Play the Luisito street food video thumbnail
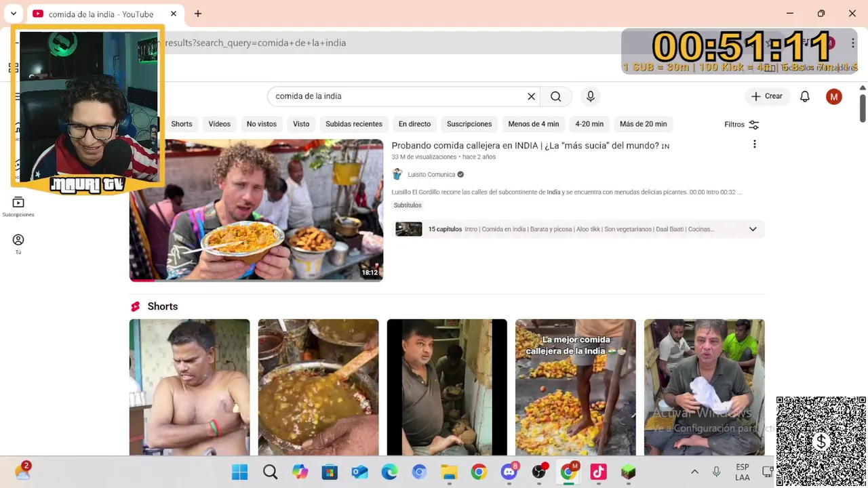 coord(256,210)
